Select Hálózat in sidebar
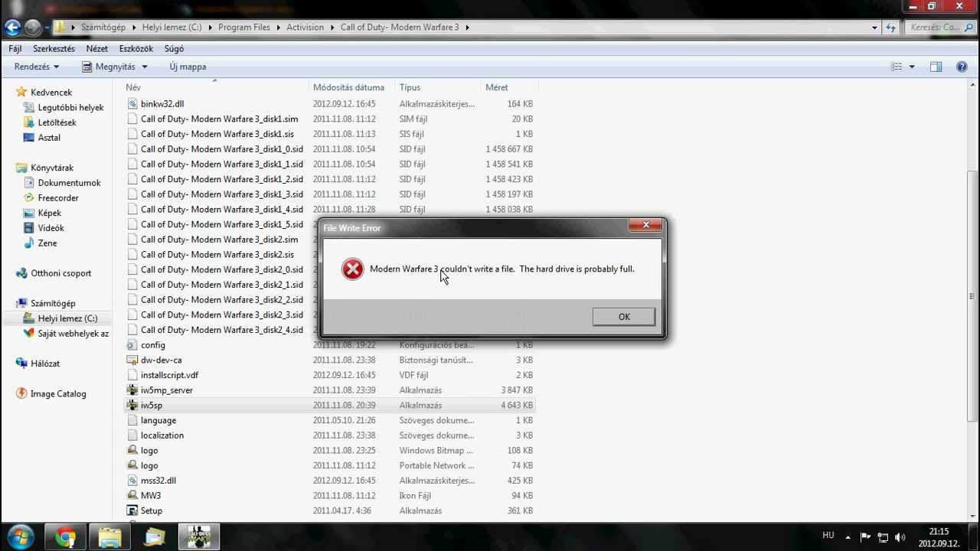This screenshot has height=551, width=980. click(45, 364)
